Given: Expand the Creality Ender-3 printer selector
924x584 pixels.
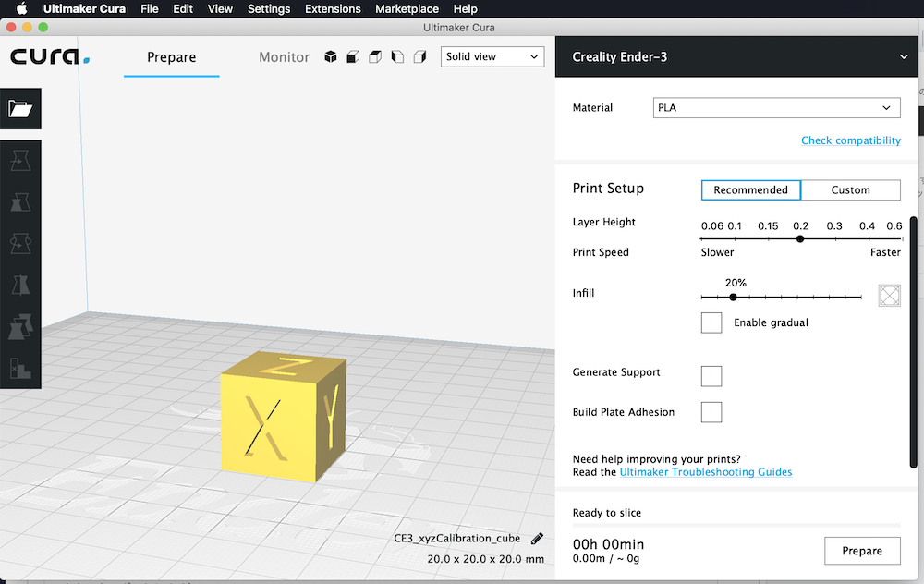Looking at the screenshot, I should (x=737, y=56).
